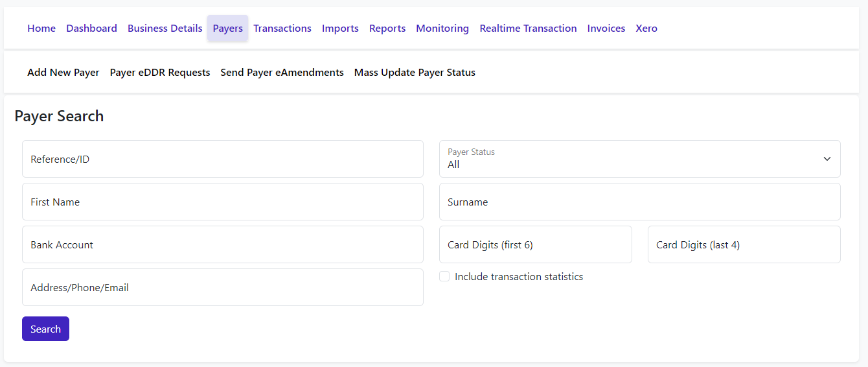Viewport: 868px width, 367px height.
Task: Open the Invoices section
Action: pyautogui.click(x=606, y=29)
